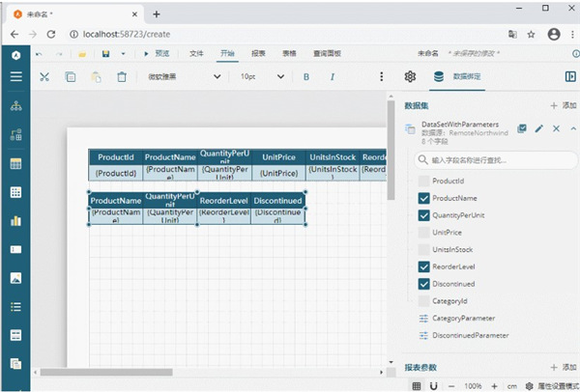Uncheck the Discontinued field checkbox

point(423,284)
